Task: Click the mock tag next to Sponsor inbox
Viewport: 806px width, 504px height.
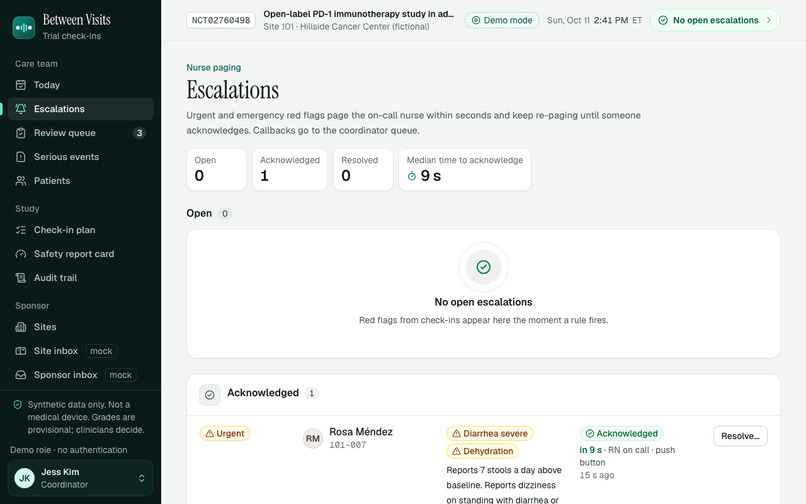Action: (120, 375)
